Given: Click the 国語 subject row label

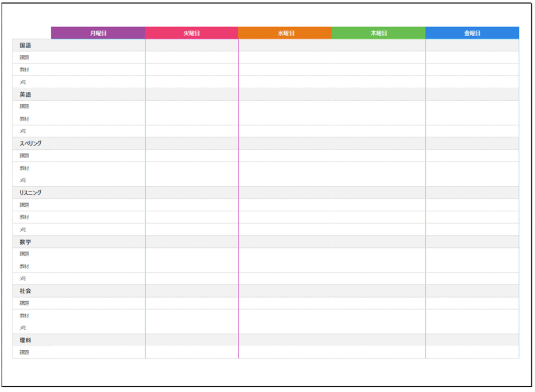Looking at the screenshot, I should (25, 45).
